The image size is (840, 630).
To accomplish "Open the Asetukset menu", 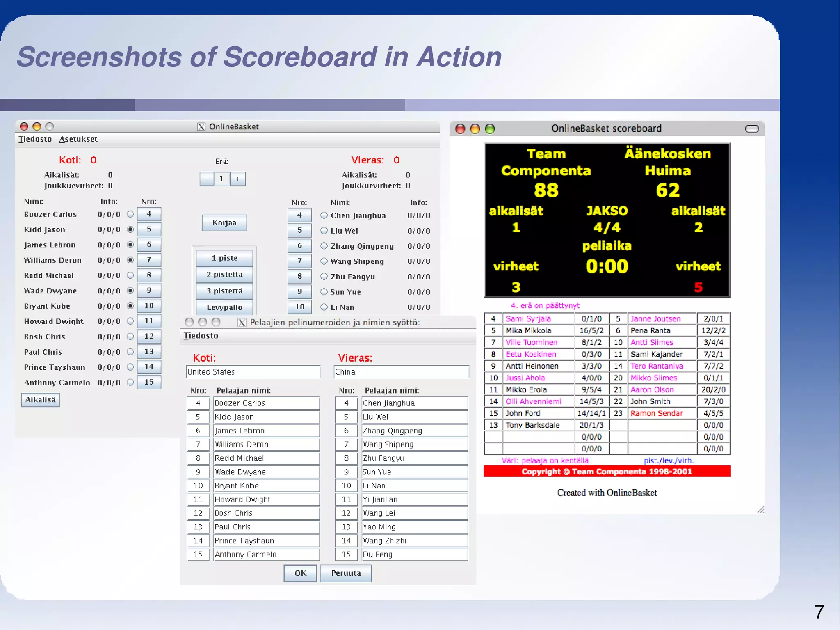I will tap(78, 139).
